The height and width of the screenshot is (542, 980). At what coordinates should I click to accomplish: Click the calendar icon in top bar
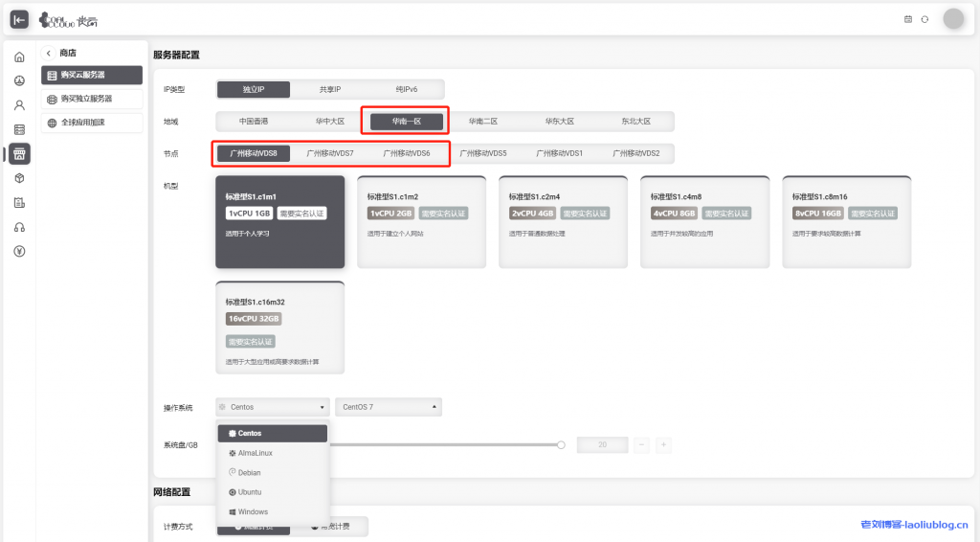tap(908, 19)
